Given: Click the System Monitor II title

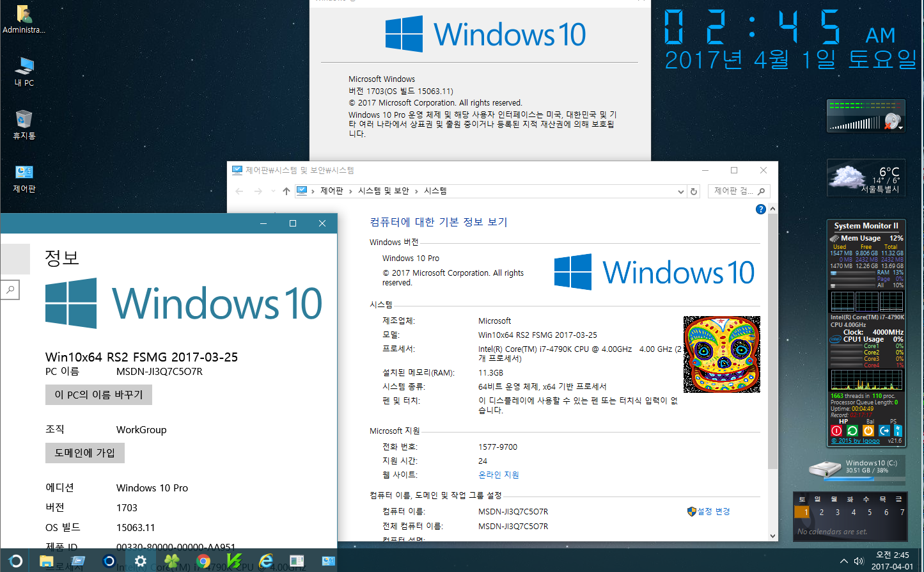Looking at the screenshot, I should pyautogui.click(x=866, y=226).
